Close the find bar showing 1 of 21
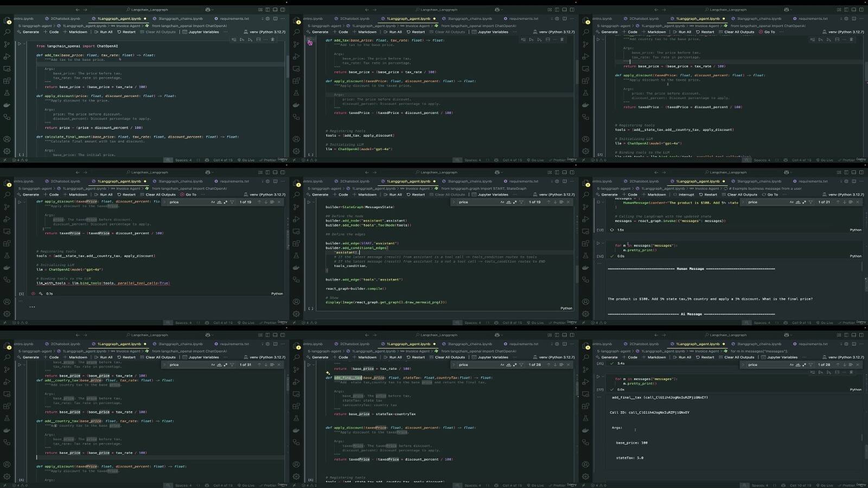Viewport: 868px width, 488px height. (x=858, y=202)
